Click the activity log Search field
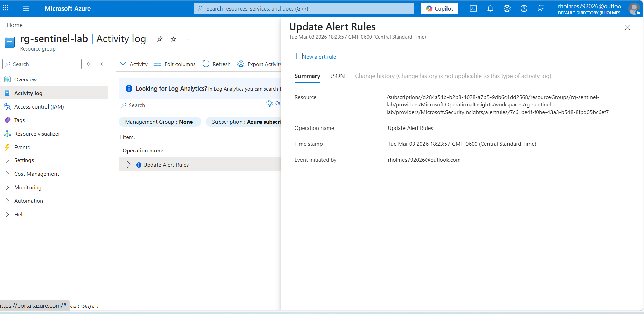Screen dimensions: 644x314 coord(187,105)
